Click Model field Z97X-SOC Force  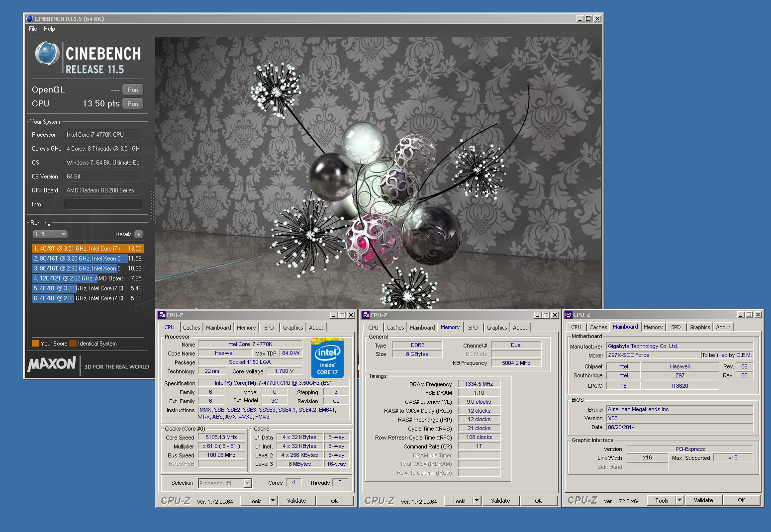click(x=653, y=355)
